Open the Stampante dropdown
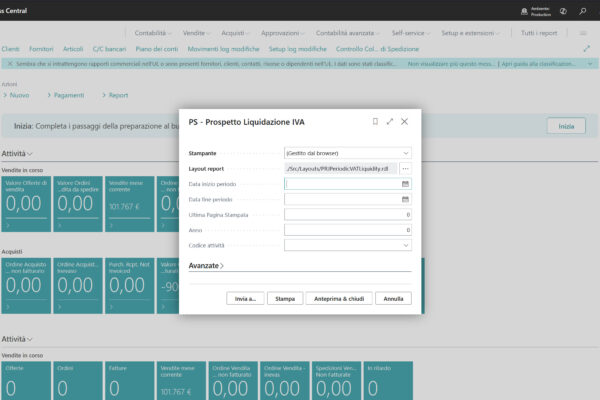 347,153
